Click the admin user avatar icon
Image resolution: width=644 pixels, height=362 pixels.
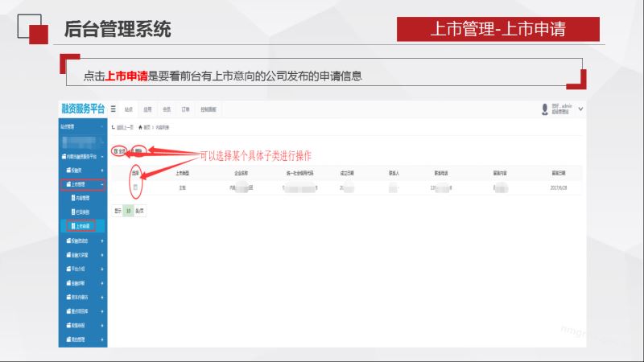point(546,109)
